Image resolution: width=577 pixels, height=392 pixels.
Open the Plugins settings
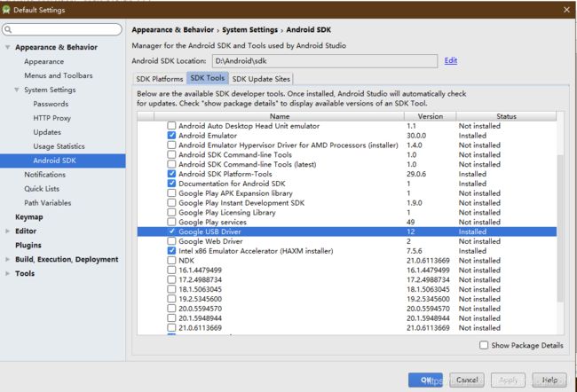(x=28, y=246)
